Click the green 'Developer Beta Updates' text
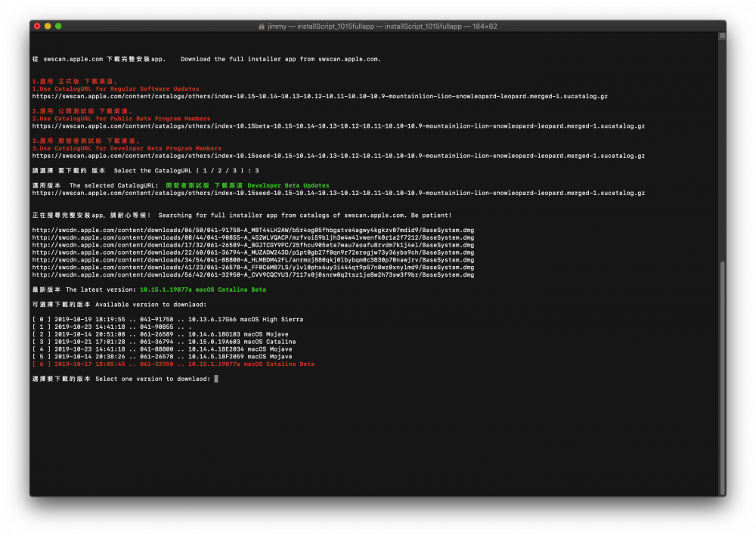 tap(288, 185)
